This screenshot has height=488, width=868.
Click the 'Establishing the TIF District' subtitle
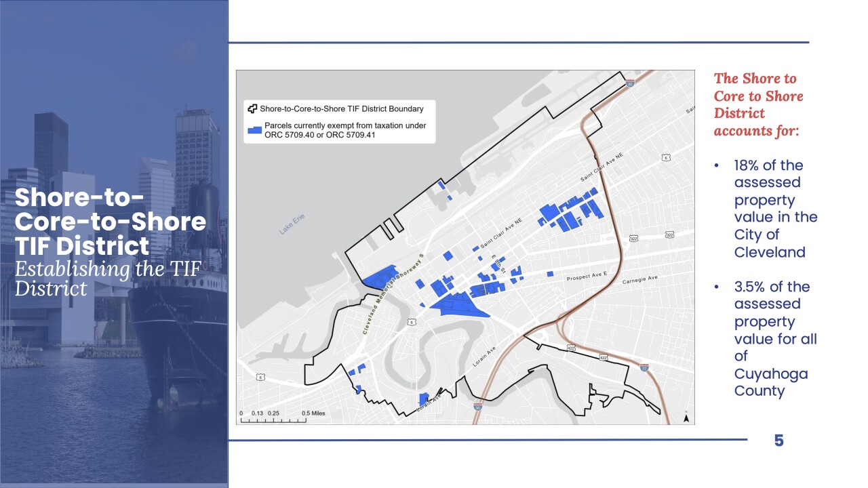(107, 278)
